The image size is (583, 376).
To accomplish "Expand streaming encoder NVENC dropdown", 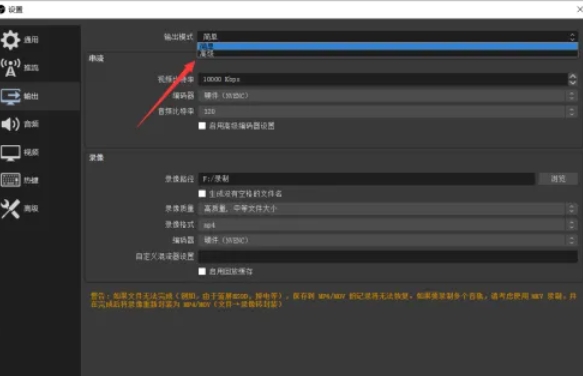I will (x=388, y=96).
